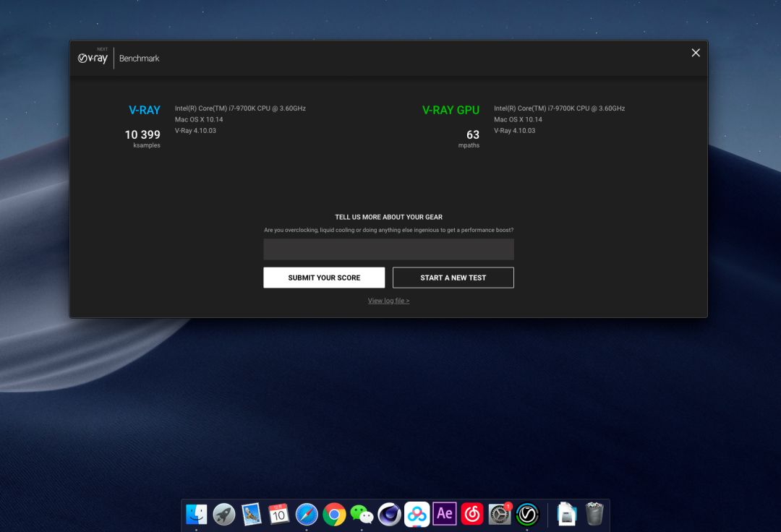Launch Launchpad rocket icon in dock
The image size is (781, 532).
tap(223, 514)
